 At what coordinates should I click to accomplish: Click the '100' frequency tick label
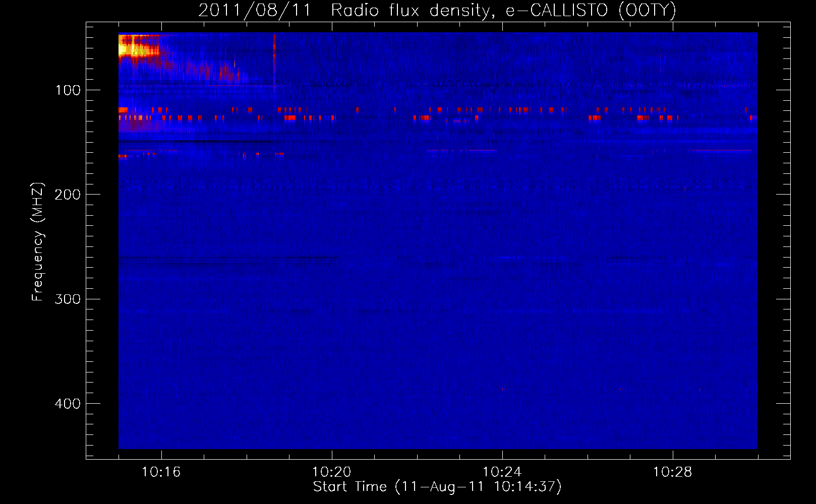coord(68,90)
